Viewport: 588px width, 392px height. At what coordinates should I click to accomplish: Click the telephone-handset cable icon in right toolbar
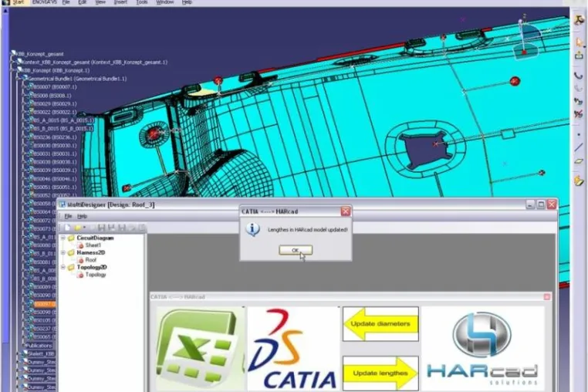coord(579,76)
